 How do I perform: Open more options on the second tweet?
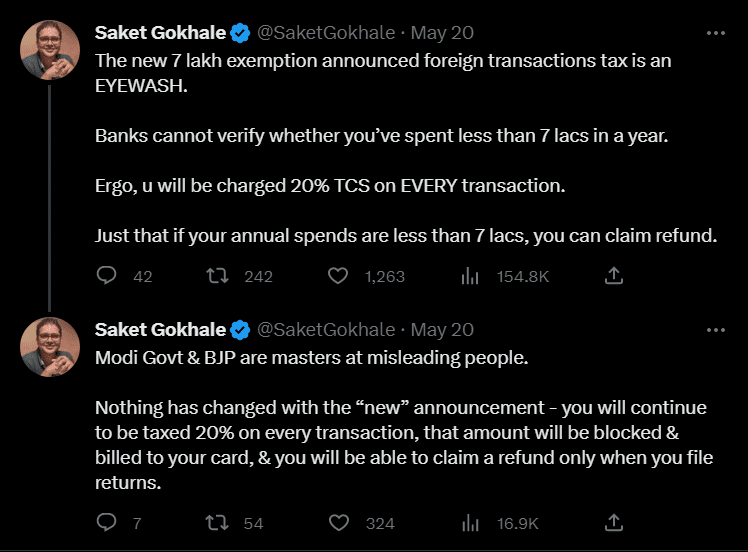715,330
